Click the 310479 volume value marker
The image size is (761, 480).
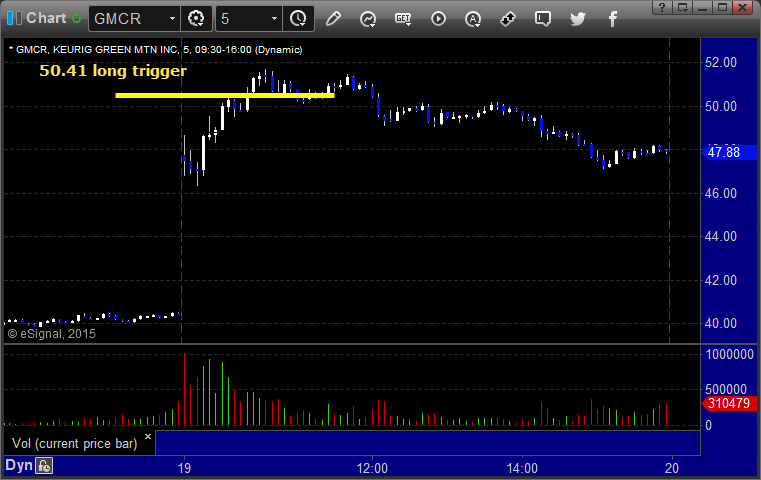[729, 403]
